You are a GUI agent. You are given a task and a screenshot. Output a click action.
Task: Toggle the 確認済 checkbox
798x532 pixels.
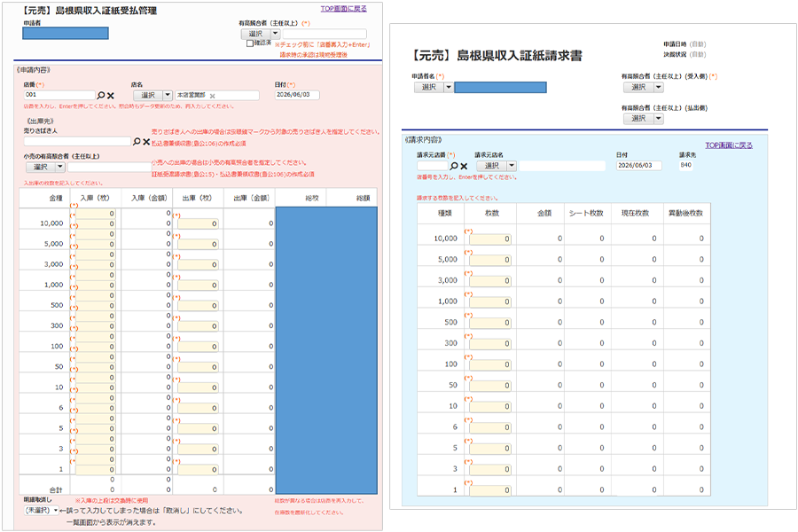point(250,43)
